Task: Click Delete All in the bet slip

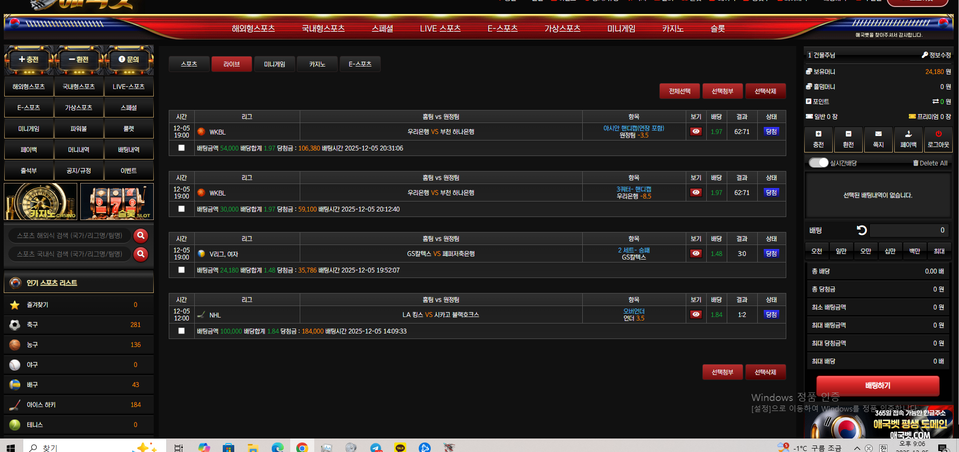Action: (x=929, y=163)
